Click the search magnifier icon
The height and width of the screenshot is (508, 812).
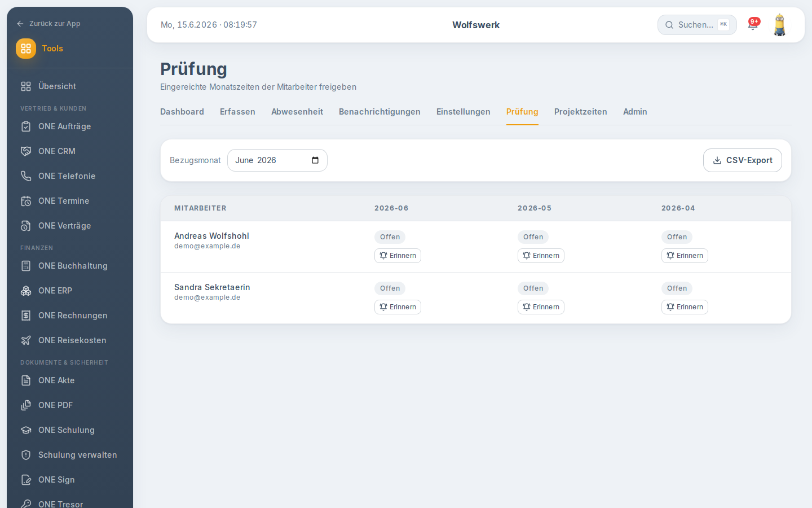coord(669,25)
